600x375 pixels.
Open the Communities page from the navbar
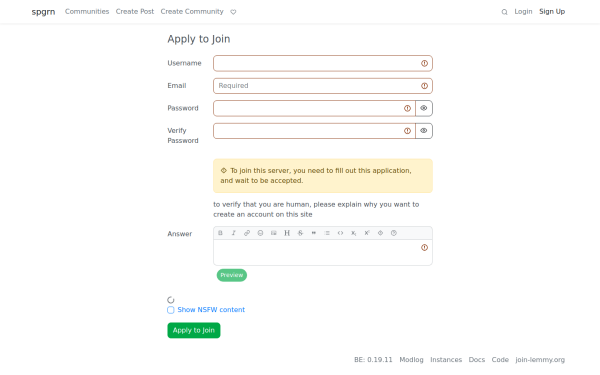tap(87, 11)
